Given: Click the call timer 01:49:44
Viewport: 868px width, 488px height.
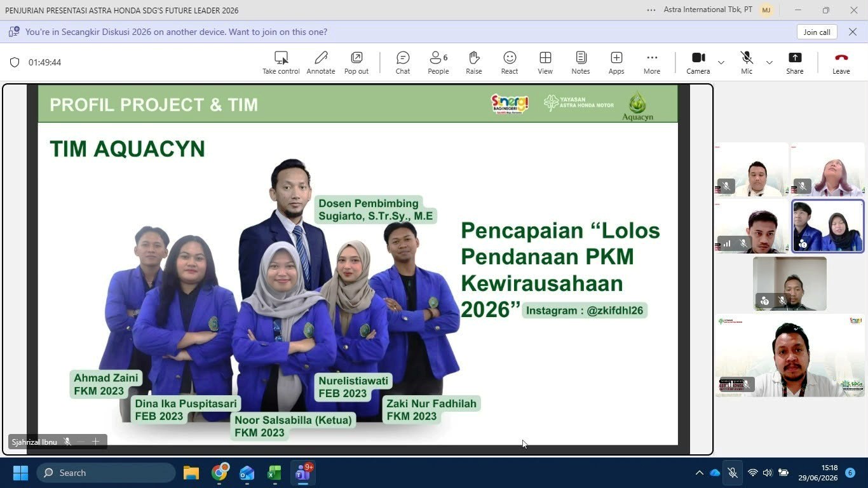Looking at the screenshot, I should (44, 62).
